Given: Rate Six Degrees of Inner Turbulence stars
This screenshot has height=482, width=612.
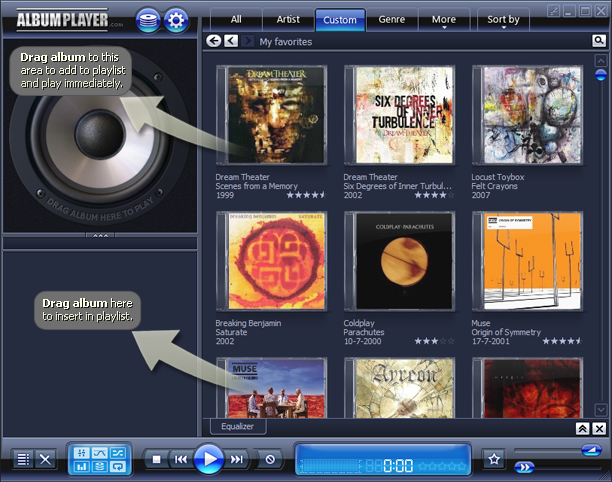Looking at the screenshot, I should tap(434, 195).
